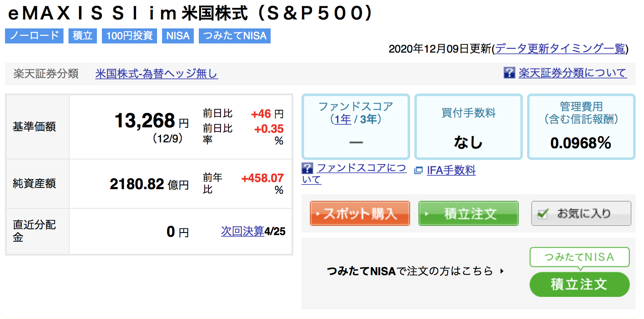
Task: Select the 1年 fund score period link
Action: pyautogui.click(x=343, y=119)
